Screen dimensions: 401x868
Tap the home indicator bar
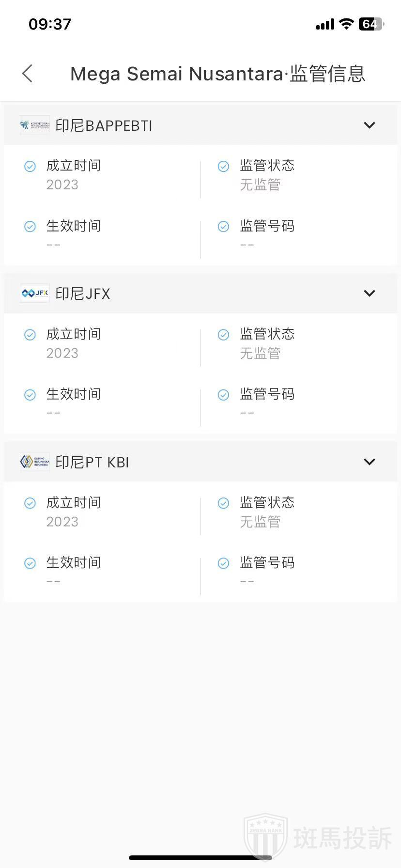point(200,858)
